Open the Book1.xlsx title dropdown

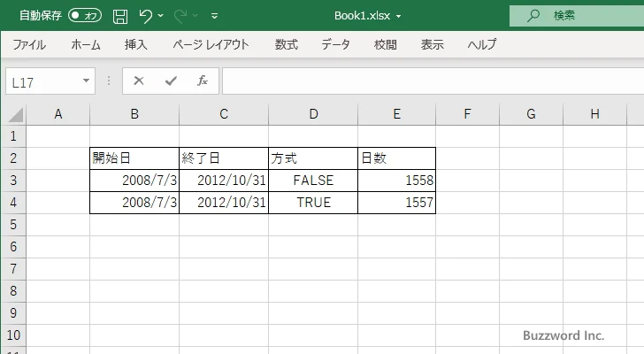tap(398, 17)
